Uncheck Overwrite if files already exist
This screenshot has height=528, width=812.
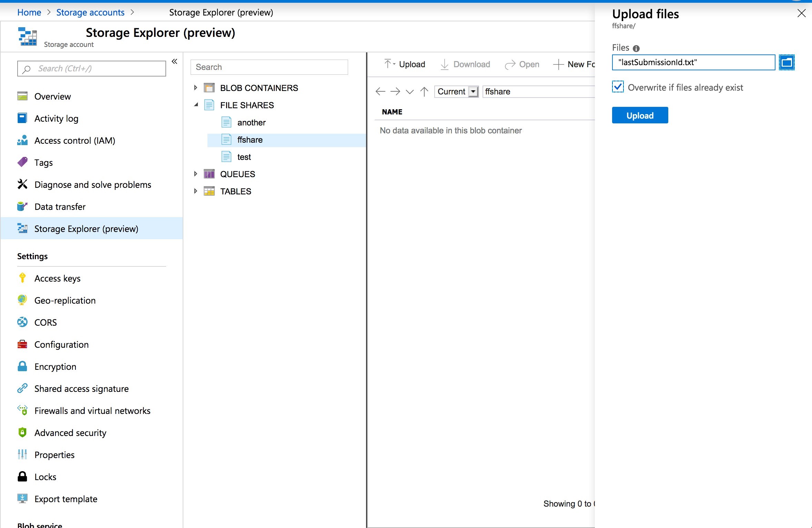pyautogui.click(x=618, y=87)
